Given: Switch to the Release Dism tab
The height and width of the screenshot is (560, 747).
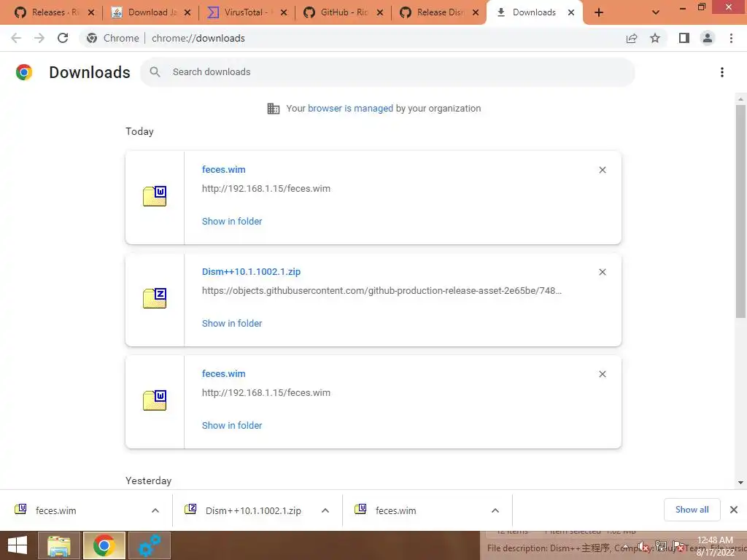Looking at the screenshot, I should (x=431, y=12).
